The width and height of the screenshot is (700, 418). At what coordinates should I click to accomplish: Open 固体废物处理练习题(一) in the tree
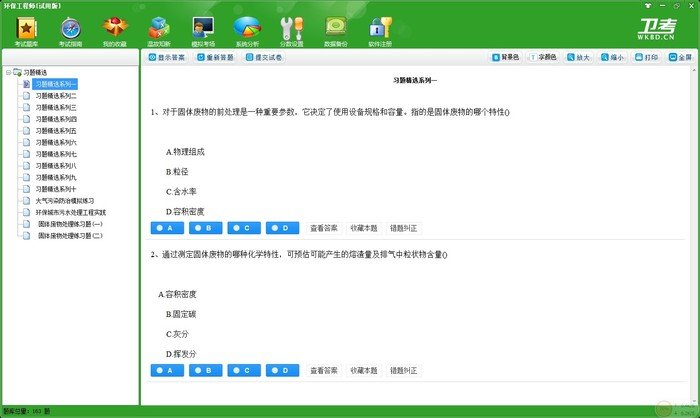coord(70,224)
